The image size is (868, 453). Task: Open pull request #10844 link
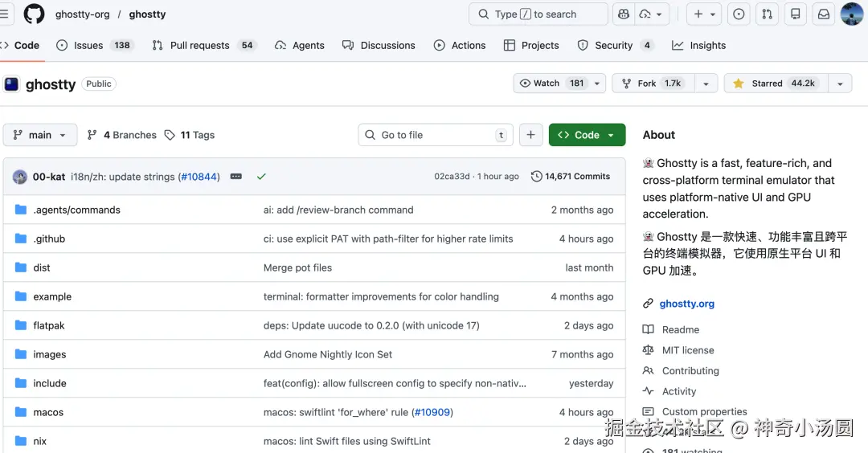click(x=199, y=177)
